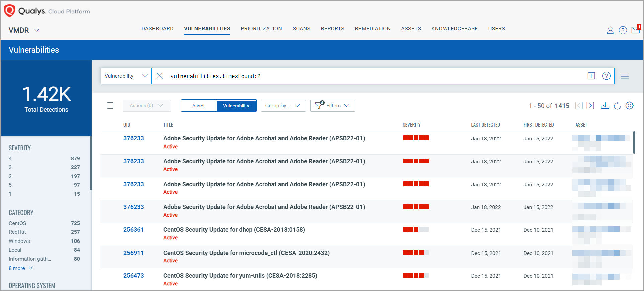Download the vulnerability list
This screenshot has width=644, height=291.
tap(605, 106)
